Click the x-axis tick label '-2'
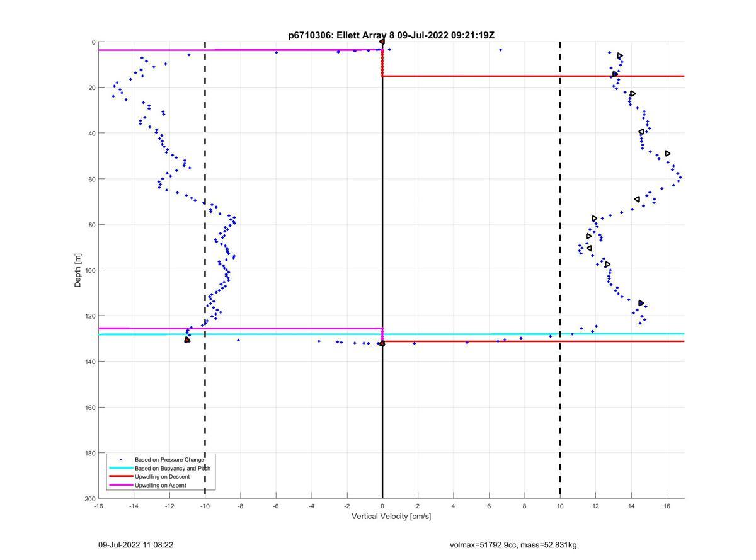Image resolution: width=756 pixels, height=560 pixels. [x=347, y=506]
